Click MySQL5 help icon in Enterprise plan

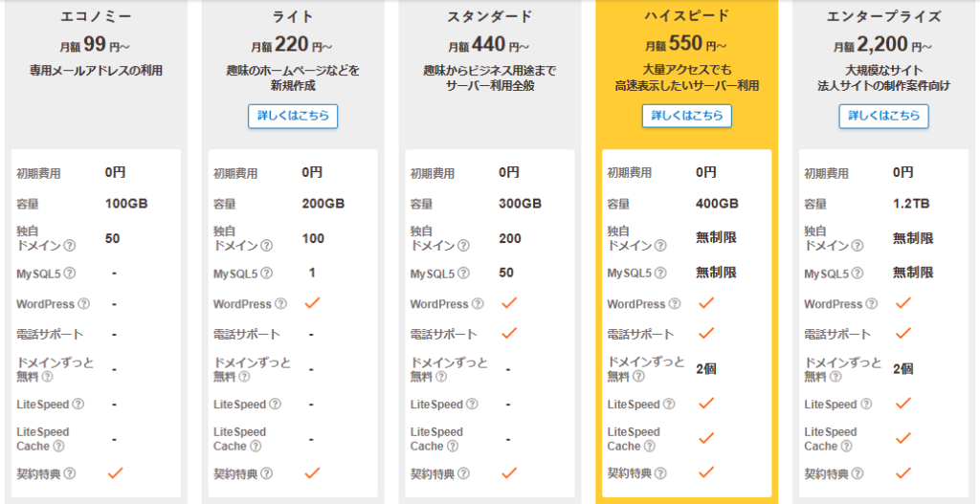click(x=857, y=274)
